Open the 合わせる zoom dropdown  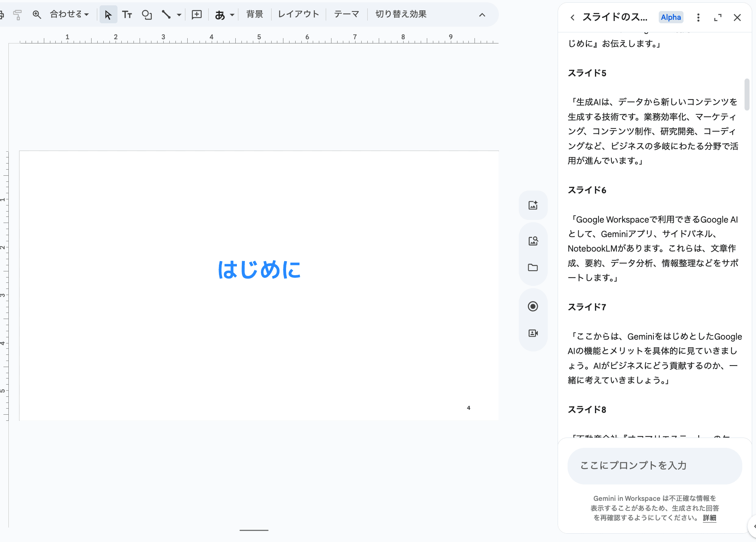click(x=69, y=14)
